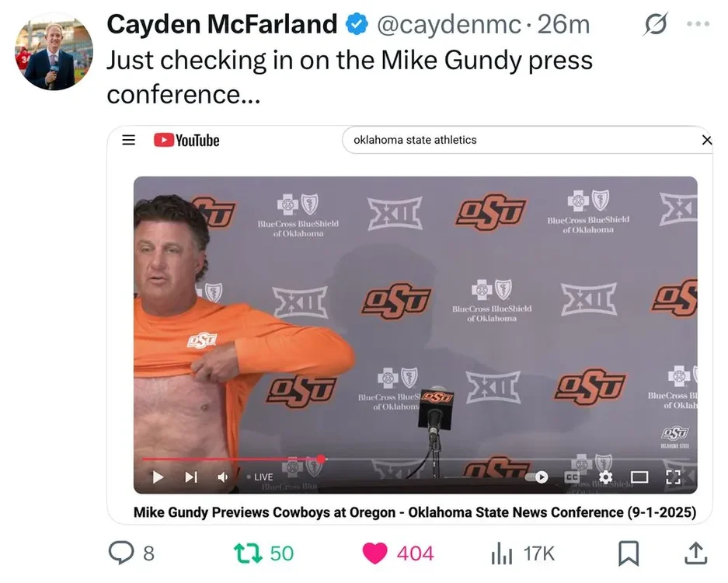Repost the tweet with 50 reposts

point(248,553)
